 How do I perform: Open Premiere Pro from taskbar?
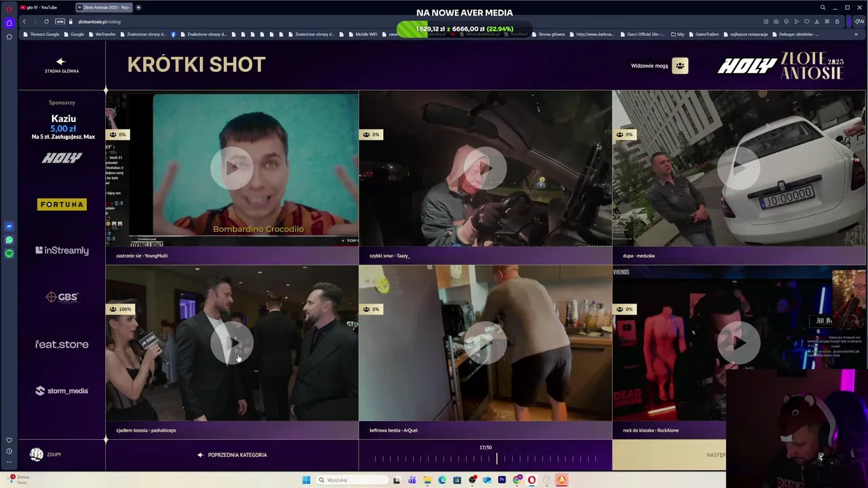tap(502, 480)
